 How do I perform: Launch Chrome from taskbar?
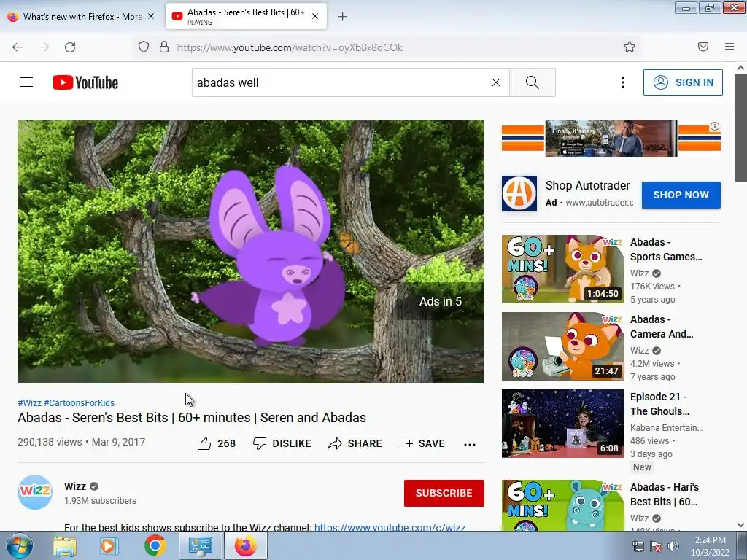pos(155,546)
